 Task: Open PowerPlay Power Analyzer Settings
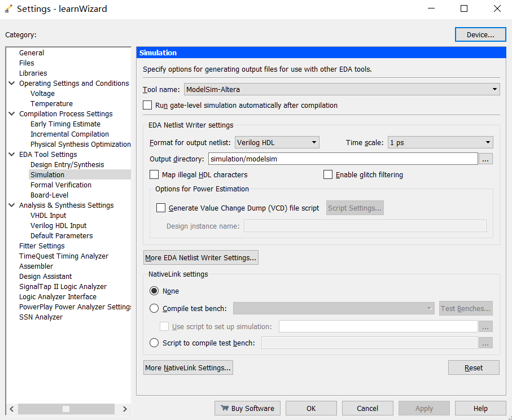pyautogui.click(x=75, y=307)
